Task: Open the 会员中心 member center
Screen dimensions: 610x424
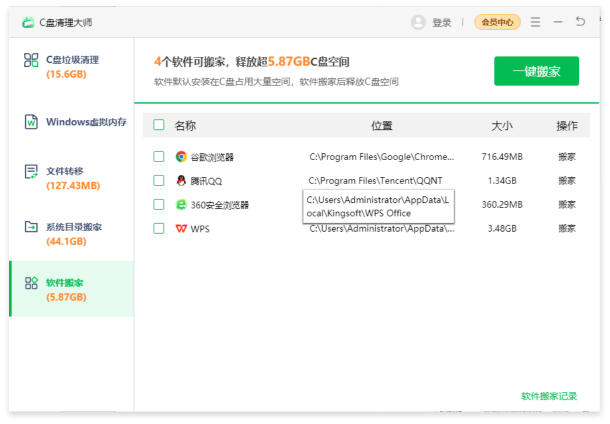Action: [497, 22]
